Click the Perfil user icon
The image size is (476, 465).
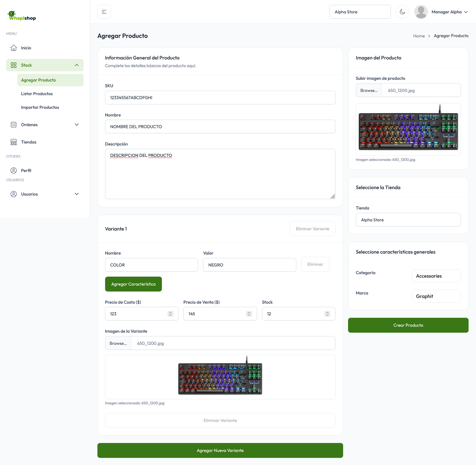[x=14, y=170]
